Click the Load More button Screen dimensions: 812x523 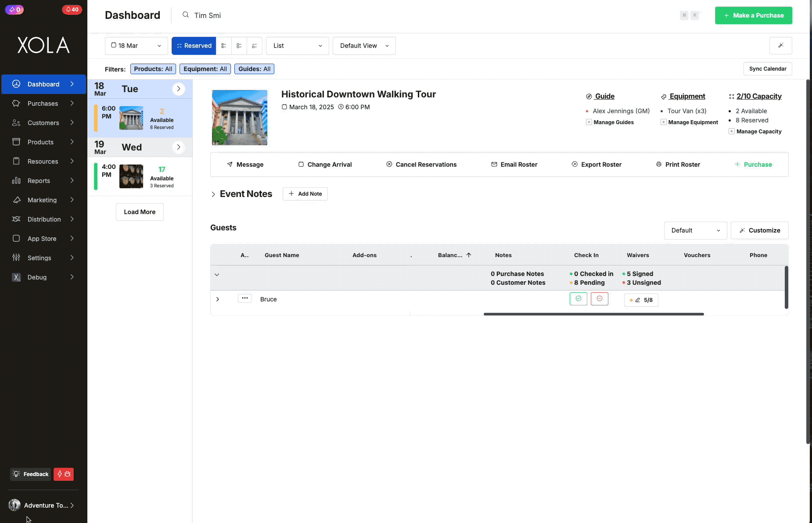(x=140, y=212)
